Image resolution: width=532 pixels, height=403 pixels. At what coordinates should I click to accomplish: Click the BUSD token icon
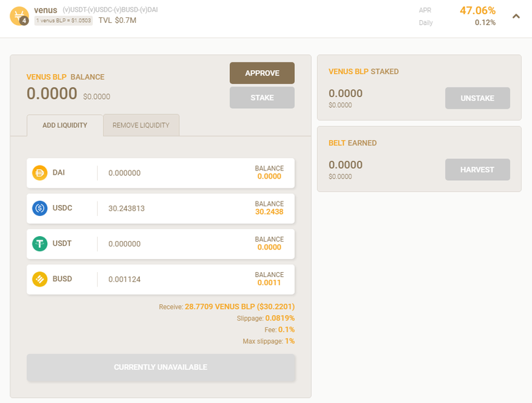(39, 279)
